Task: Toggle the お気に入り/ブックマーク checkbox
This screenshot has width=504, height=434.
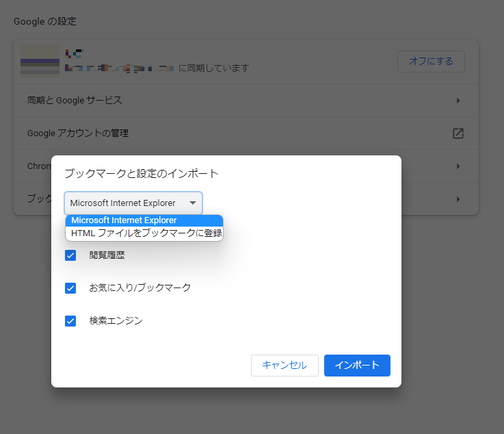Action: 70,288
